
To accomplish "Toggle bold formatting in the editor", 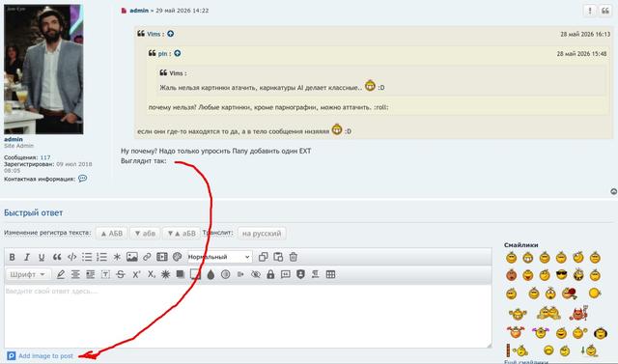I will tap(13, 257).
